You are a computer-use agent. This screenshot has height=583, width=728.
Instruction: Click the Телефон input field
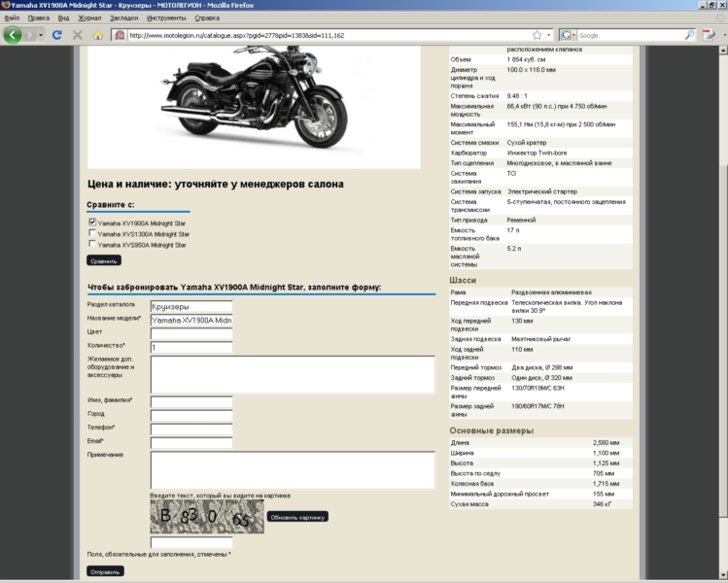click(191, 429)
